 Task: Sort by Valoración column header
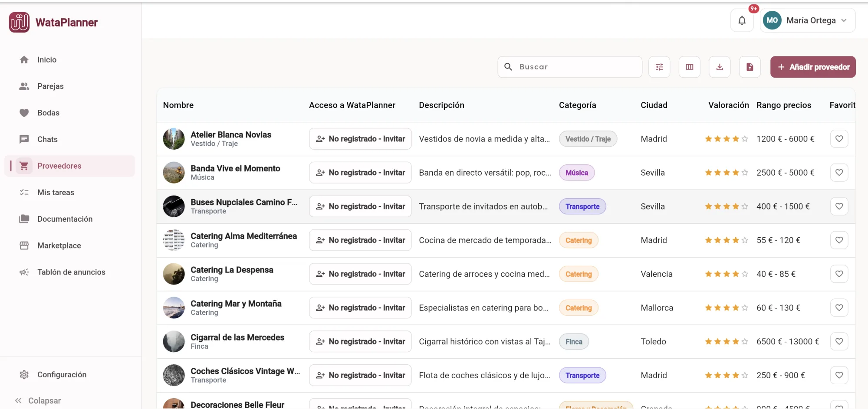pos(729,105)
